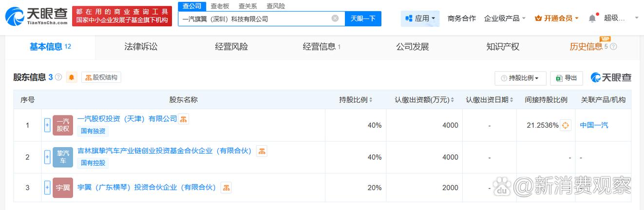Click the 关联产品/机构 column header

(603, 100)
